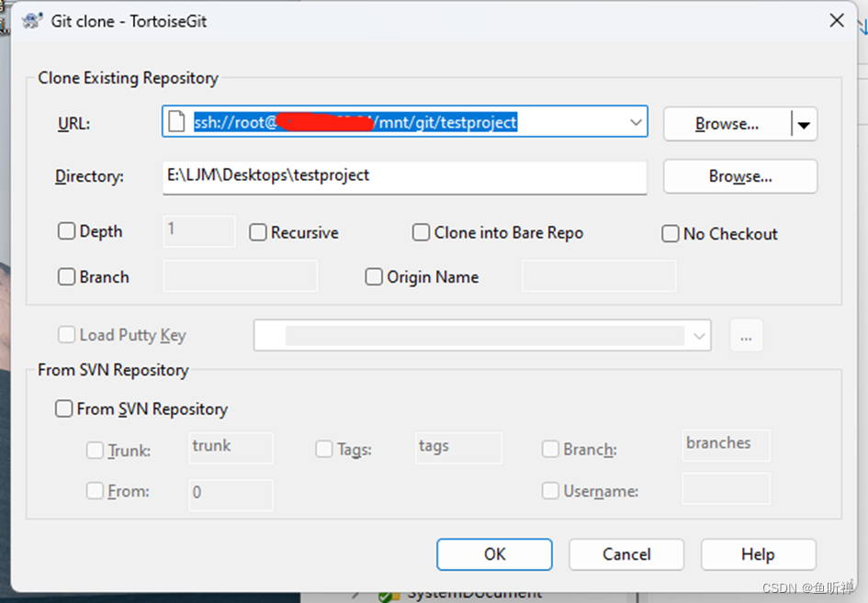Check the From SVN Repository checkbox
The image size is (868, 603).
[63, 408]
